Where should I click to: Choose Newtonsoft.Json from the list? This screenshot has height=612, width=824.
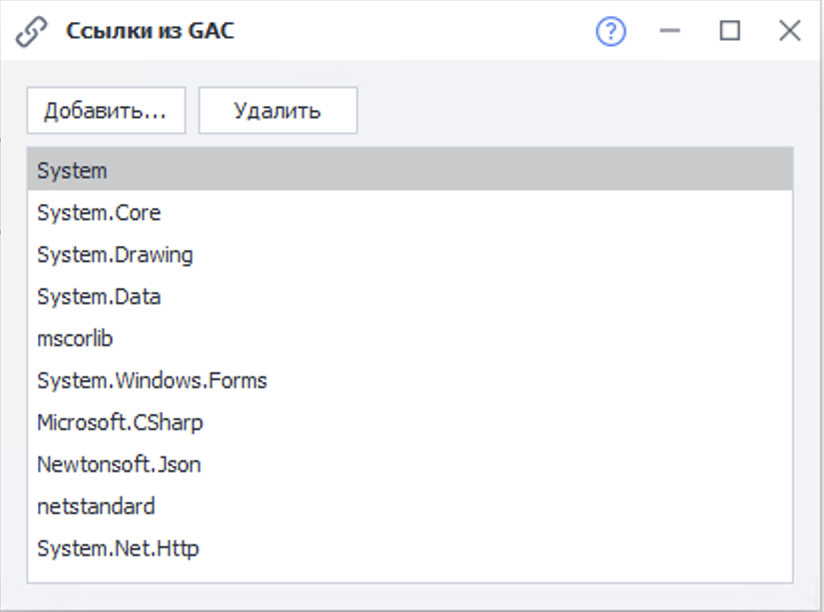(119, 465)
